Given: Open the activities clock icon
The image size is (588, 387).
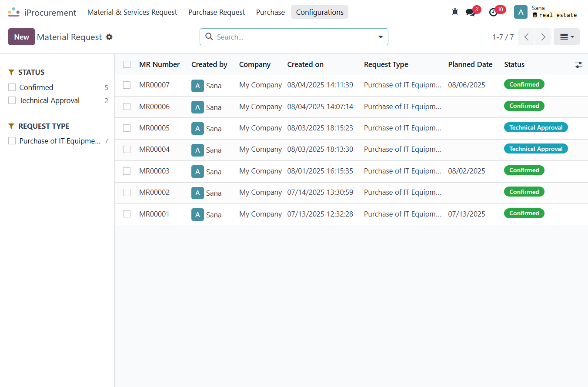Looking at the screenshot, I should (x=493, y=12).
